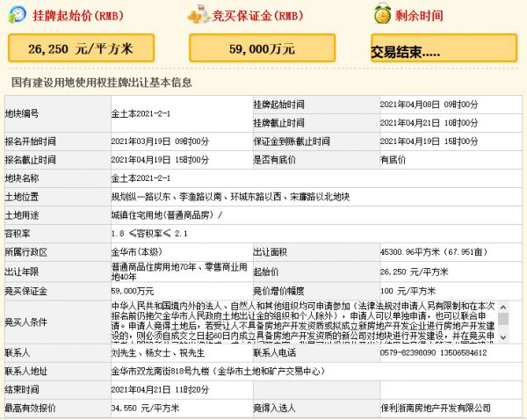
Task: Click the 报名截止时间 value 2021年04月19日 15时00分
Action: tap(160, 160)
